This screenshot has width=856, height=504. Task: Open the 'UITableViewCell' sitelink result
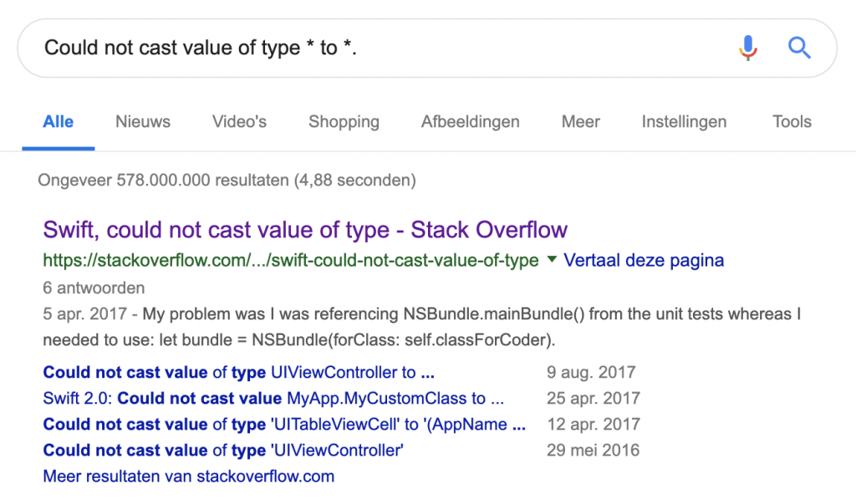pyautogui.click(x=284, y=425)
